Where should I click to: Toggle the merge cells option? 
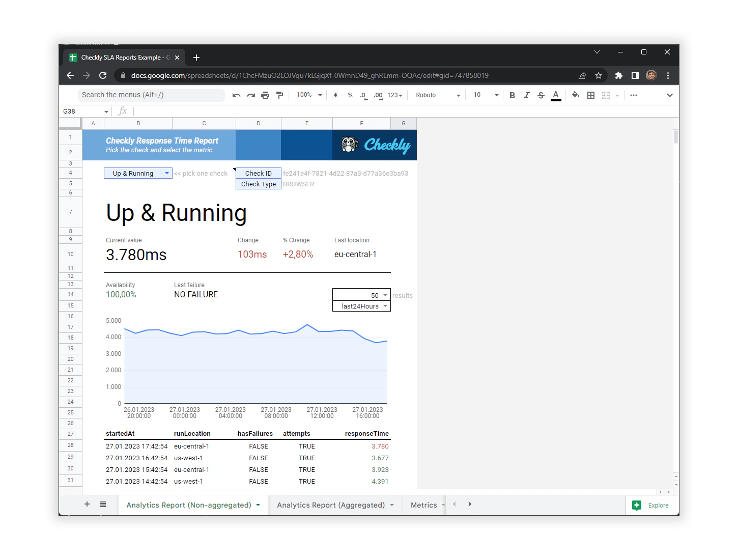pyautogui.click(x=606, y=95)
